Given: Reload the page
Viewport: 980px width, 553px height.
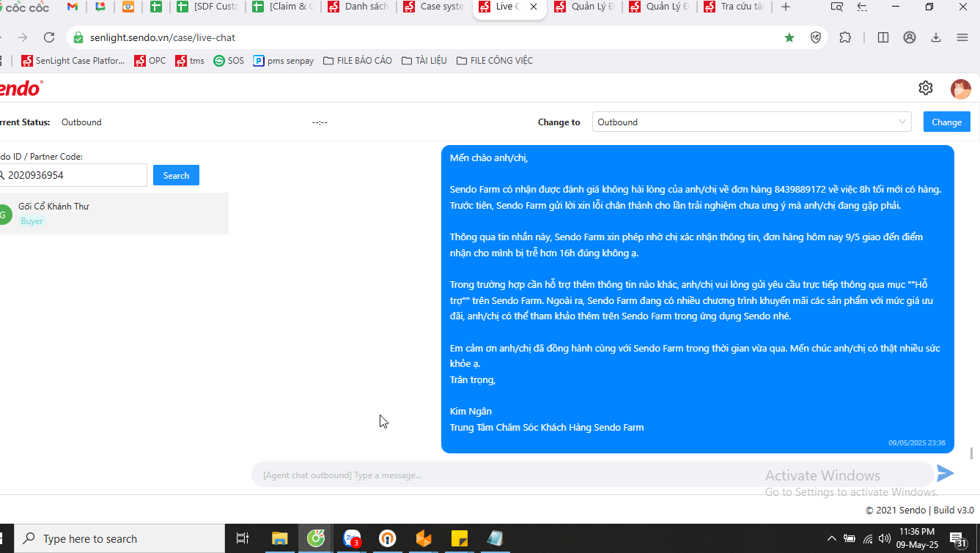Looking at the screenshot, I should click(x=49, y=37).
